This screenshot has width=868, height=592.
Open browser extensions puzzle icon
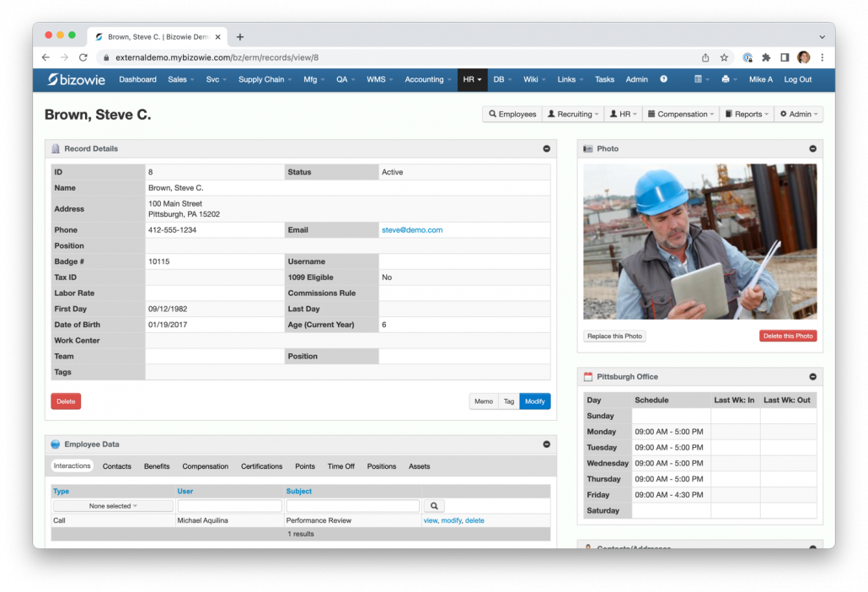[x=766, y=57]
